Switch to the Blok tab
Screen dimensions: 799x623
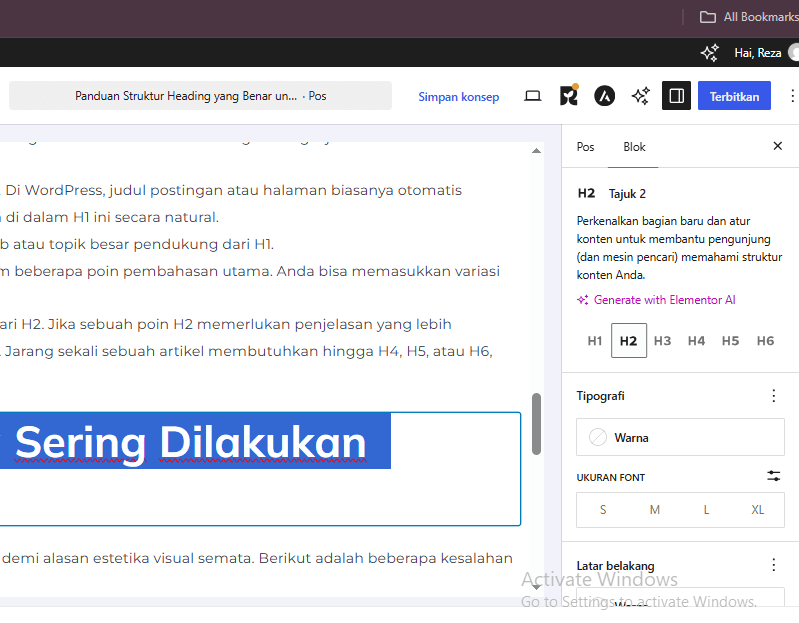(x=634, y=147)
